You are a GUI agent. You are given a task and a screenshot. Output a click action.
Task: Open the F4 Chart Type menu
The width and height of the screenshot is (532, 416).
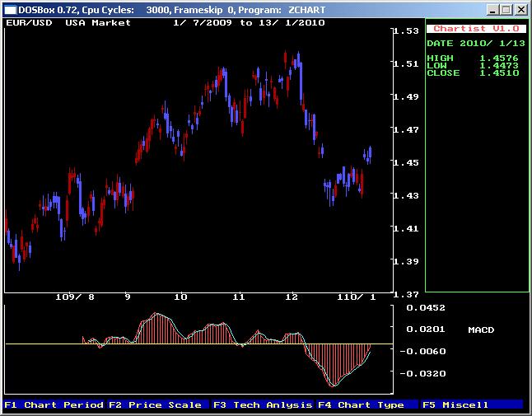click(367, 404)
